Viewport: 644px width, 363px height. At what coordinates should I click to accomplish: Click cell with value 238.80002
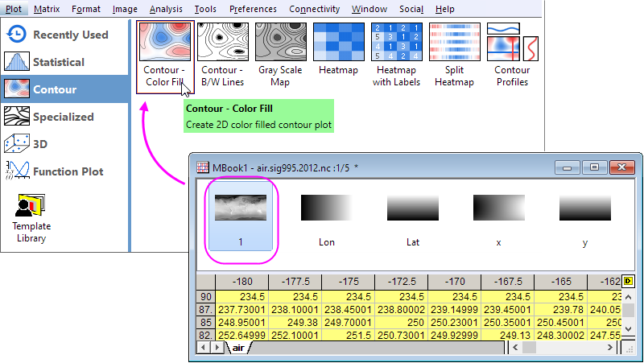[x=401, y=310]
